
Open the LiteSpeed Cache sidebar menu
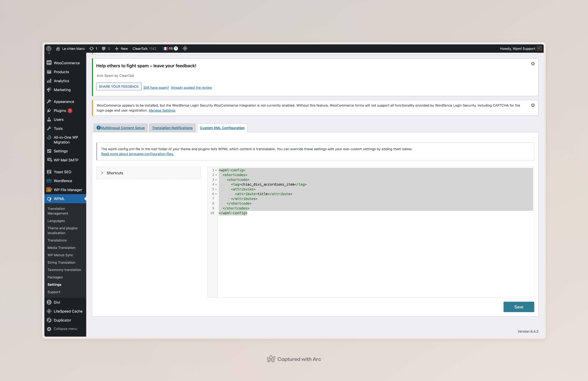tap(65, 311)
